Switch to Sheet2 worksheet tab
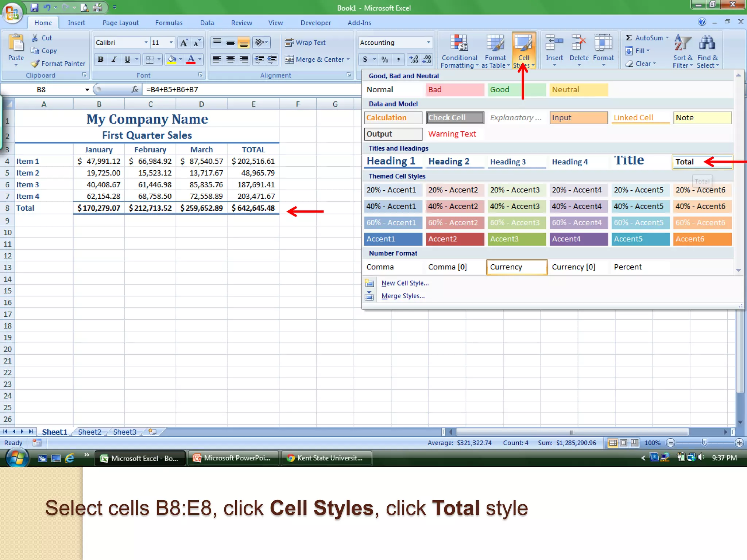The width and height of the screenshot is (747, 560). tap(90, 432)
